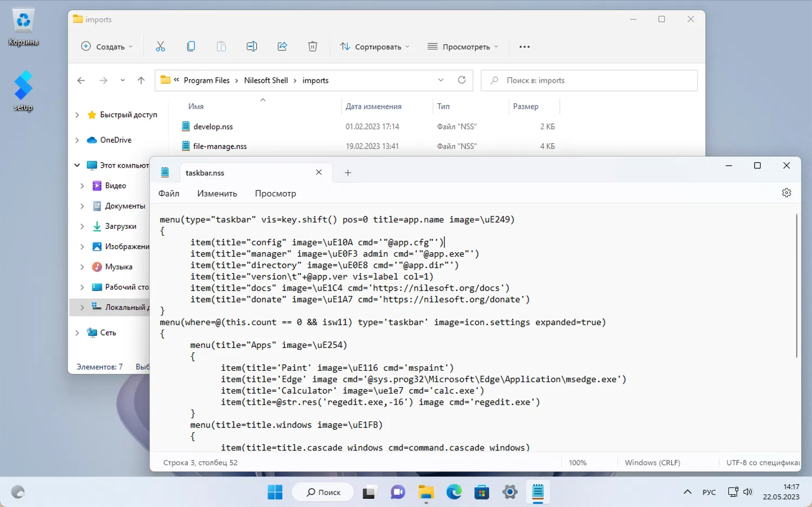Collapse the Этот компьютер tree node
Image resolution: width=812 pixels, height=507 pixels.
(77, 165)
